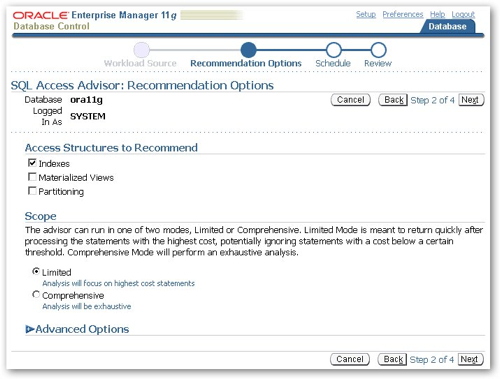Click the bottom Next button
500x379 pixels.
point(470,359)
